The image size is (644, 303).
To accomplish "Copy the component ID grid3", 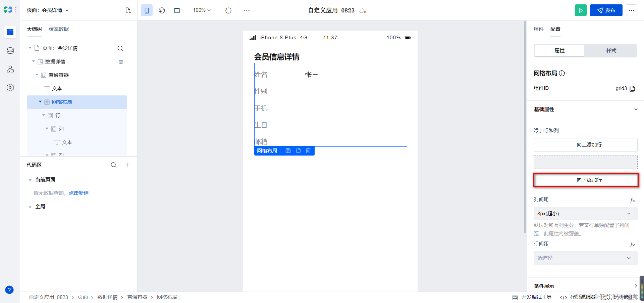I will [x=632, y=89].
